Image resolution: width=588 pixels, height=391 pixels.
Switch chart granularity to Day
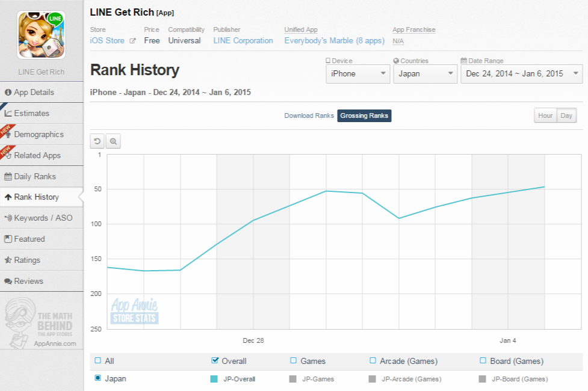(566, 116)
